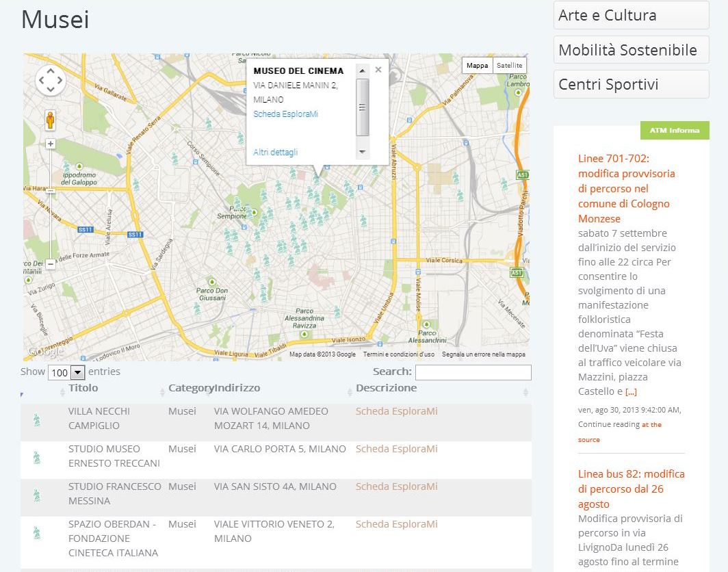Zoom in with the map plus button
The width and height of the screenshot is (728, 572).
pos(50,144)
